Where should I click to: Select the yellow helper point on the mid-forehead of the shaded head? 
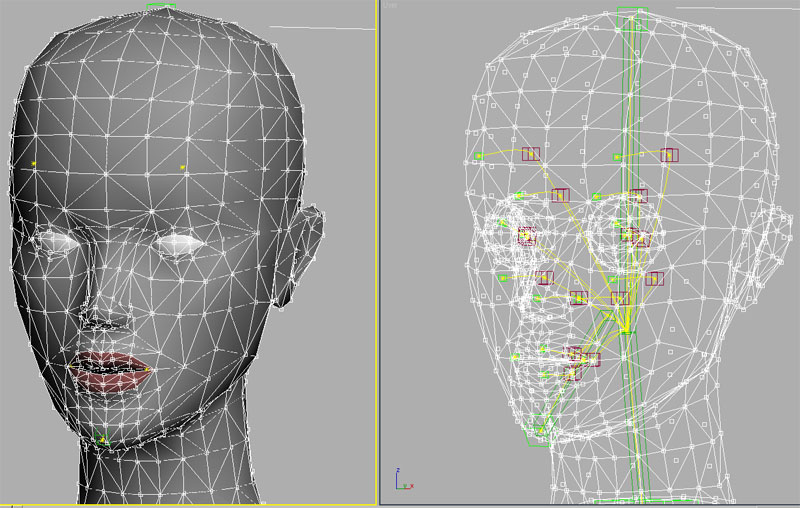pyautogui.click(x=183, y=167)
